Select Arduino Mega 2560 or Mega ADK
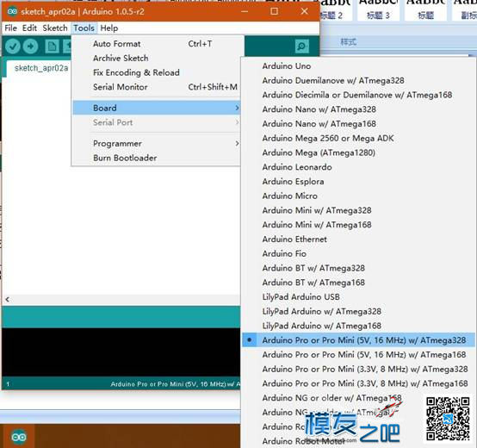Screen dimensions: 477x448 tap(358, 138)
